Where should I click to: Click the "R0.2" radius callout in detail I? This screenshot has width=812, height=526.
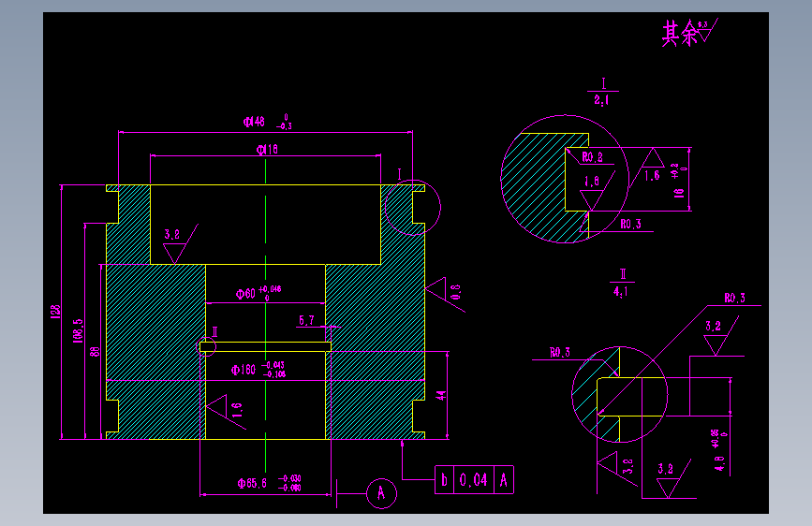pyautogui.click(x=593, y=157)
